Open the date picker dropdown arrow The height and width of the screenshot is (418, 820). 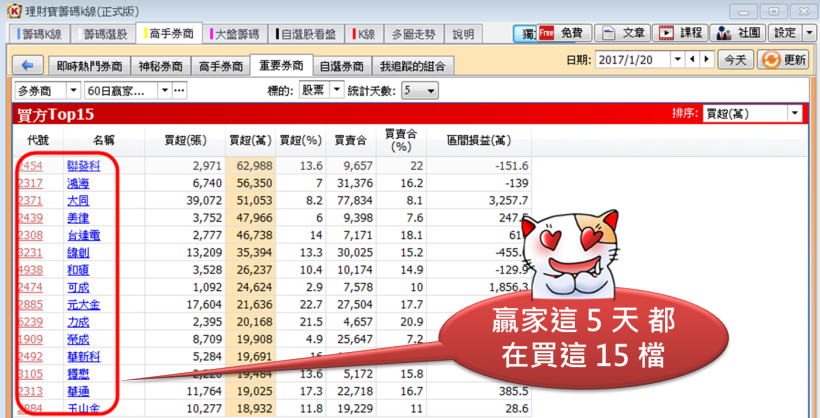[678, 60]
